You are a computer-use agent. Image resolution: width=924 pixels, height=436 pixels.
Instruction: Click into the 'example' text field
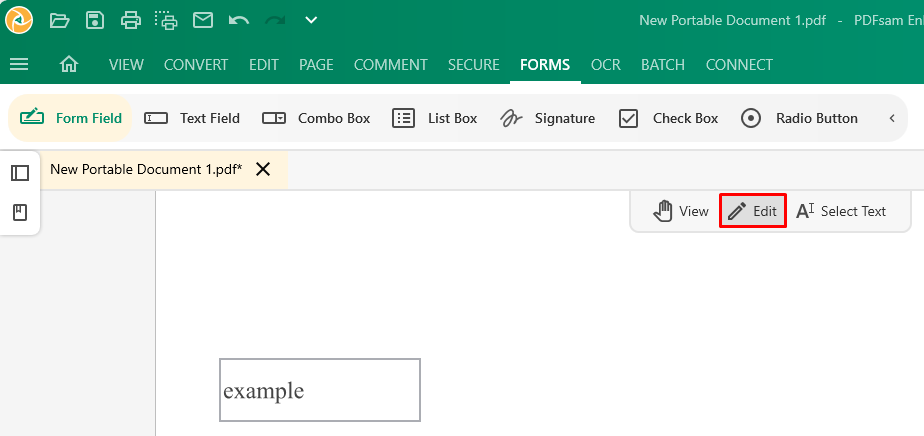point(320,390)
